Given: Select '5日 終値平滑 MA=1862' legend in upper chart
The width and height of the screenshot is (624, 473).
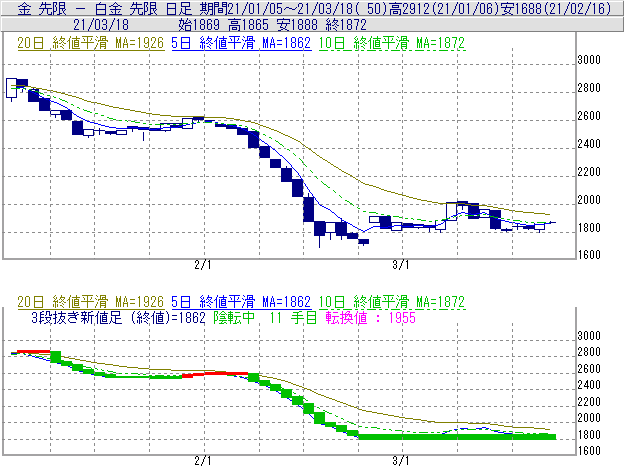Looking at the screenshot, I should pyautogui.click(x=241, y=43).
